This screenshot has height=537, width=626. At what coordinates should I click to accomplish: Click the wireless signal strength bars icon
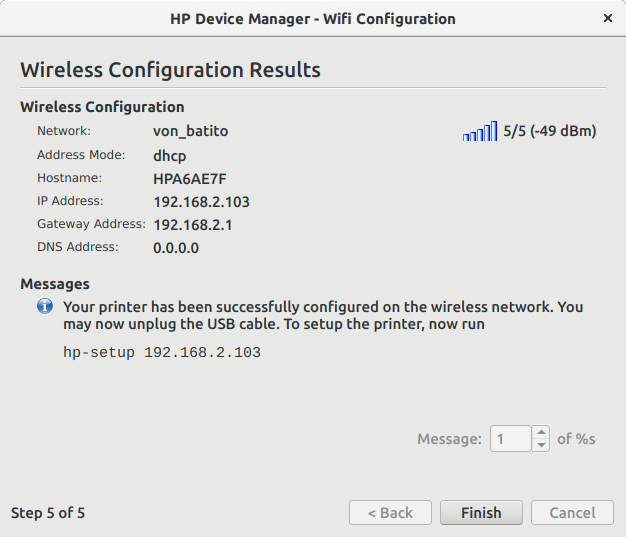480,132
